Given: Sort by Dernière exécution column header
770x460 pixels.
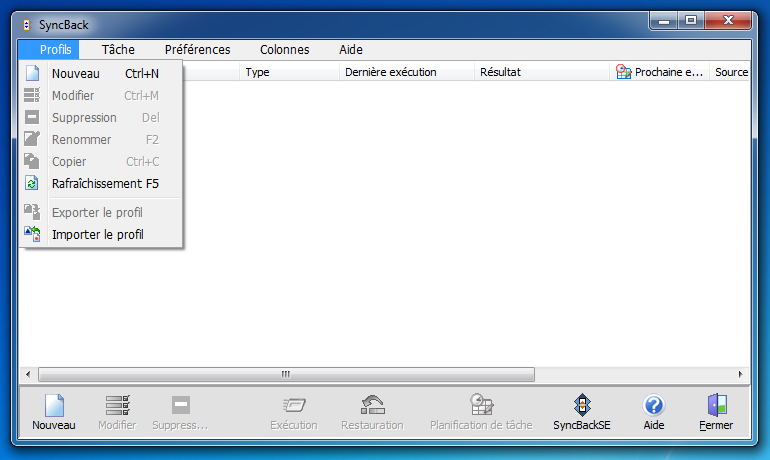Looking at the screenshot, I should click(x=407, y=72).
